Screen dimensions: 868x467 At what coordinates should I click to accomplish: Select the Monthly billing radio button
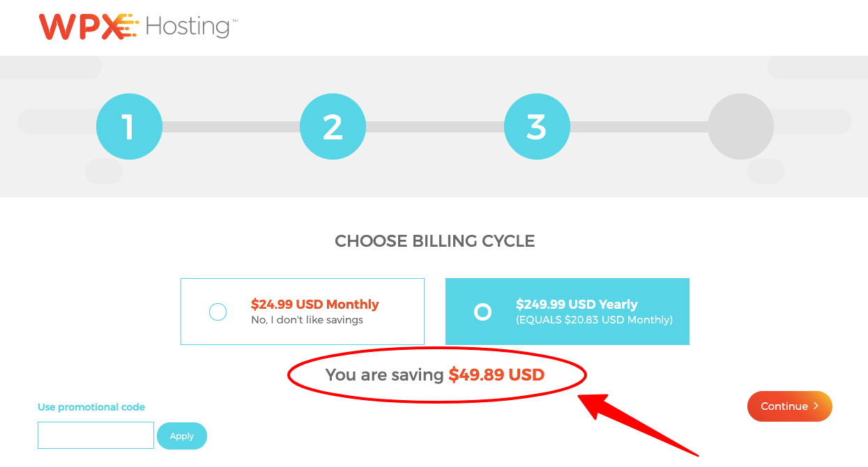(218, 312)
